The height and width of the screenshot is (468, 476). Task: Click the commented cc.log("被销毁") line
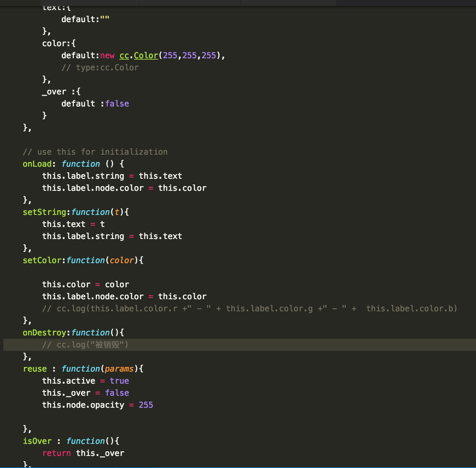pyautogui.click(x=85, y=345)
